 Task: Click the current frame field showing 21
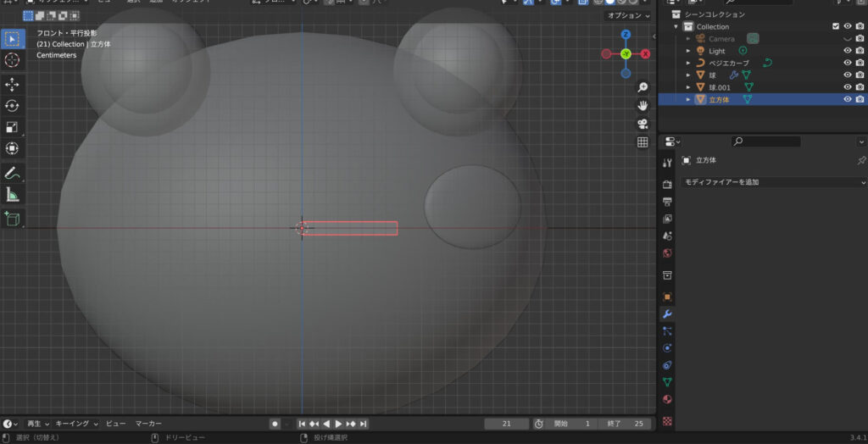coord(506,424)
